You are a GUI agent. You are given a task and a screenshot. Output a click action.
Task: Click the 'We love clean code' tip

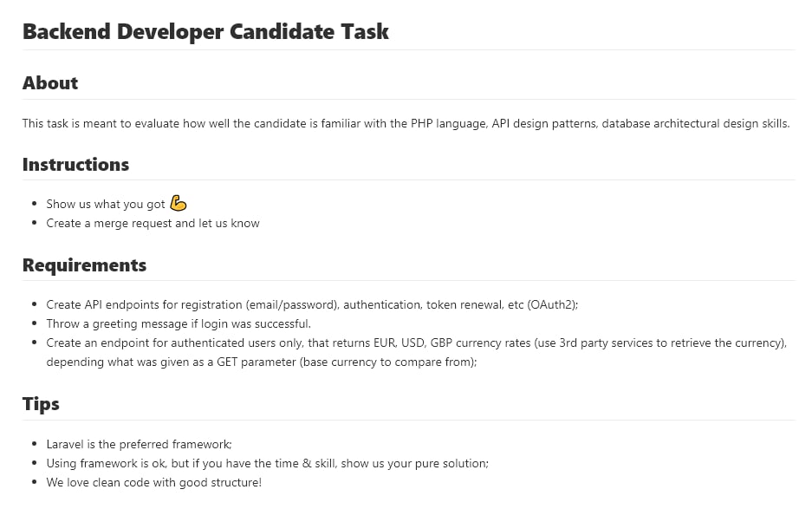point(153,483)
